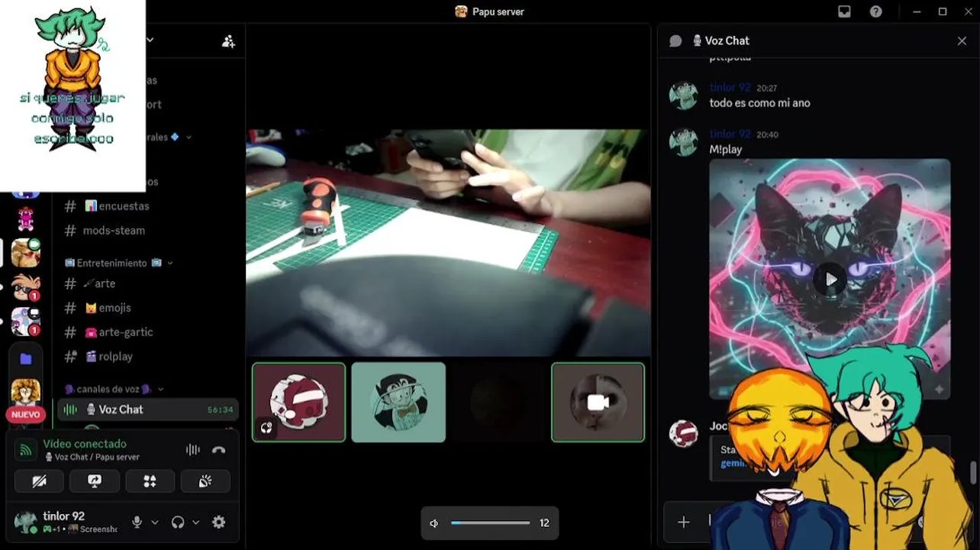Screen dimensions: 980x550
Task: Click the volume value 12
Action: (544, 523)
